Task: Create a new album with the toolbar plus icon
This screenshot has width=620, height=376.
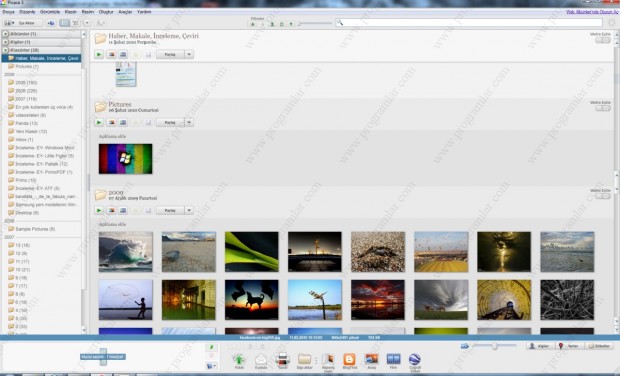Action: (51, 23)
